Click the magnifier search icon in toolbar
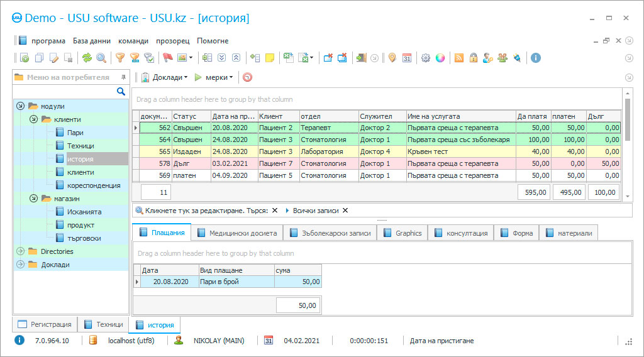Image resolution: width=644 pixels, height=357 pixels. [101, 58]
